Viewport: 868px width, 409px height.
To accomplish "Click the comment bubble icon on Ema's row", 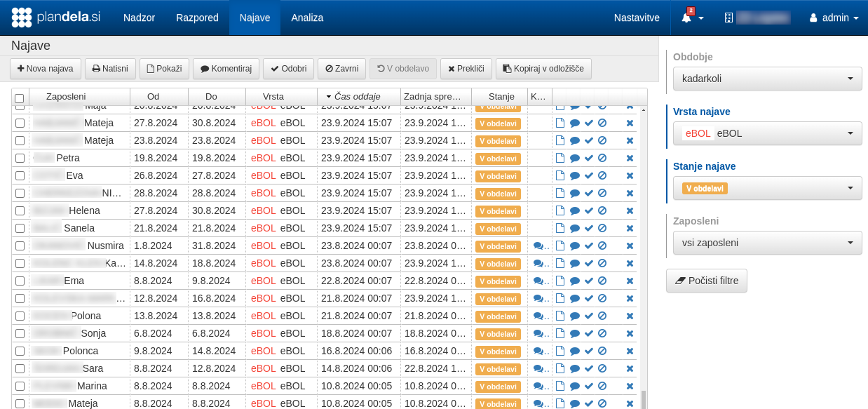I will pos(574,281).
